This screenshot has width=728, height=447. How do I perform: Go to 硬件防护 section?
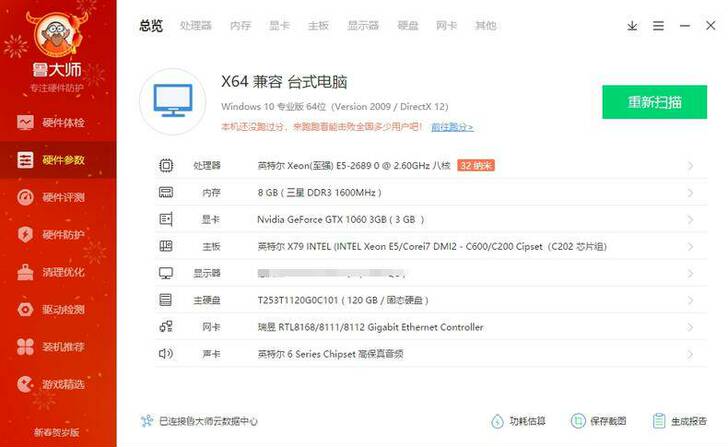58,234
